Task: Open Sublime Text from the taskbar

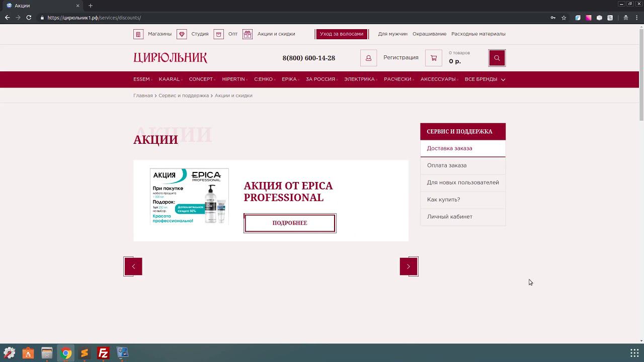Action: (x=84, y=353)
